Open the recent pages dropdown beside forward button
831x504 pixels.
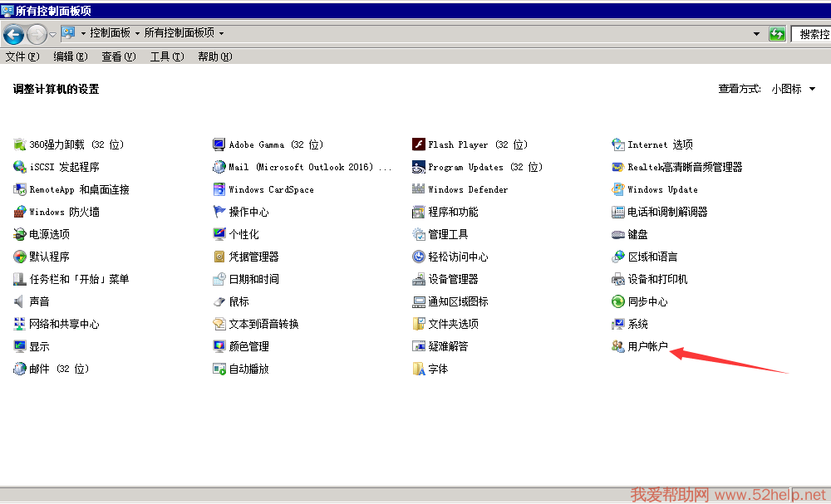pyautogui.click(x=53, y=34)
